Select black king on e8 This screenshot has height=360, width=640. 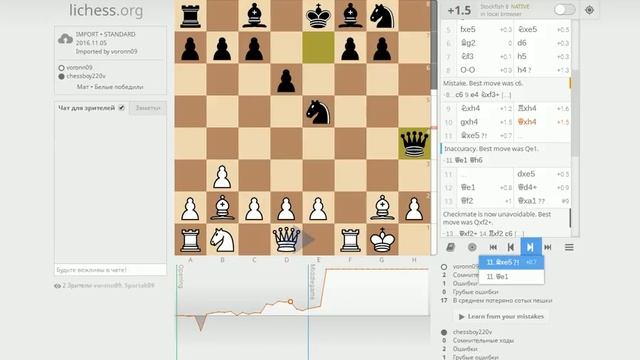click(x=318, y=16)
